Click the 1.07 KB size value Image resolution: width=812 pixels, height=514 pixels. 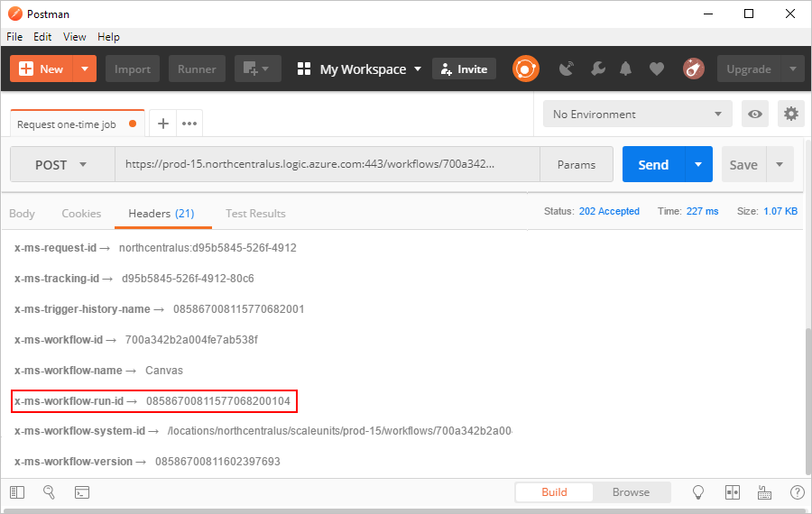780,211
